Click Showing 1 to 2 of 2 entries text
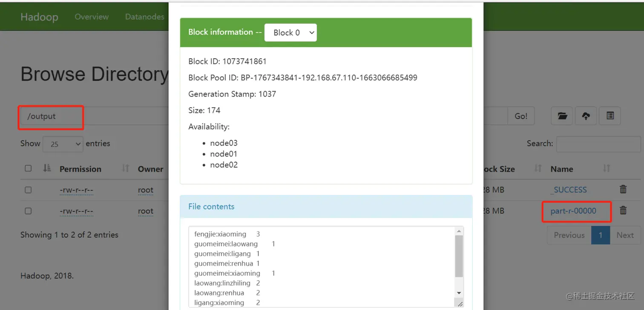 pyautogui.click(x=69, y=235)
